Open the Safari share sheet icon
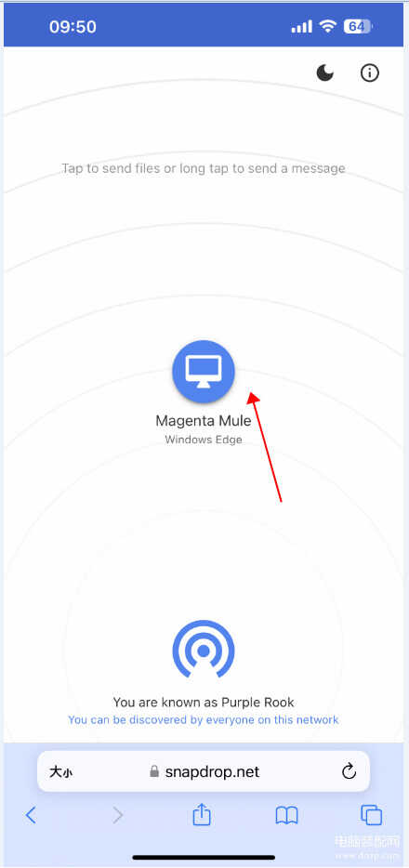 point(202,814)
